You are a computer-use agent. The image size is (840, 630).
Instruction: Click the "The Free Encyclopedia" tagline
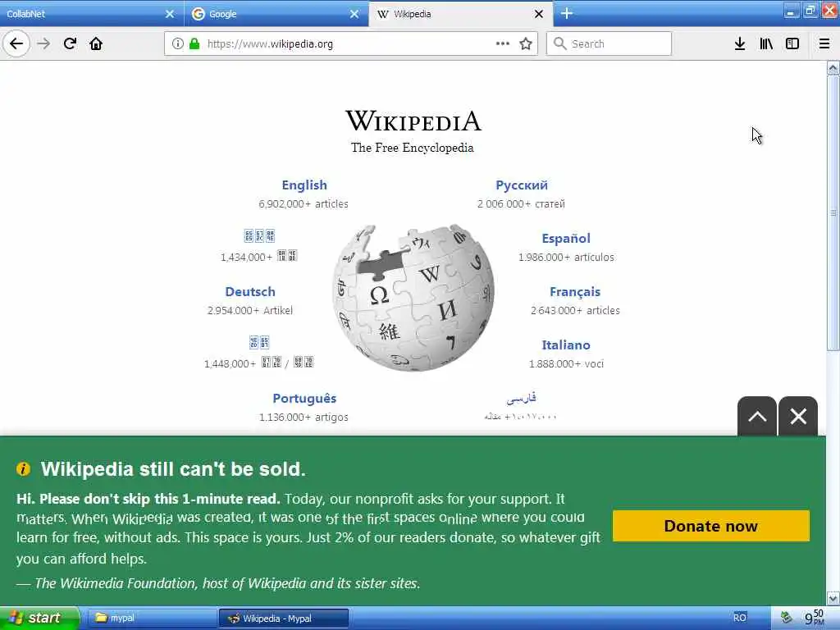click(412, 148)
